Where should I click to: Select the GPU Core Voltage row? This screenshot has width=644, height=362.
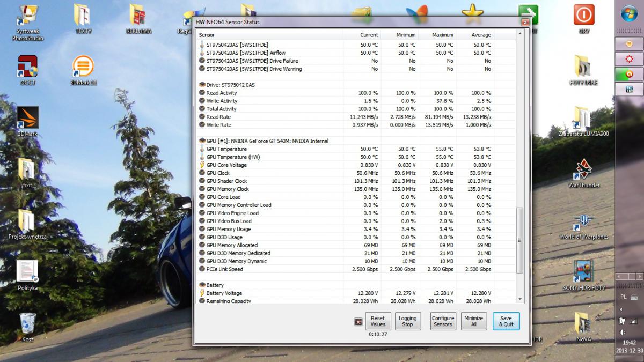pos(357,165)
